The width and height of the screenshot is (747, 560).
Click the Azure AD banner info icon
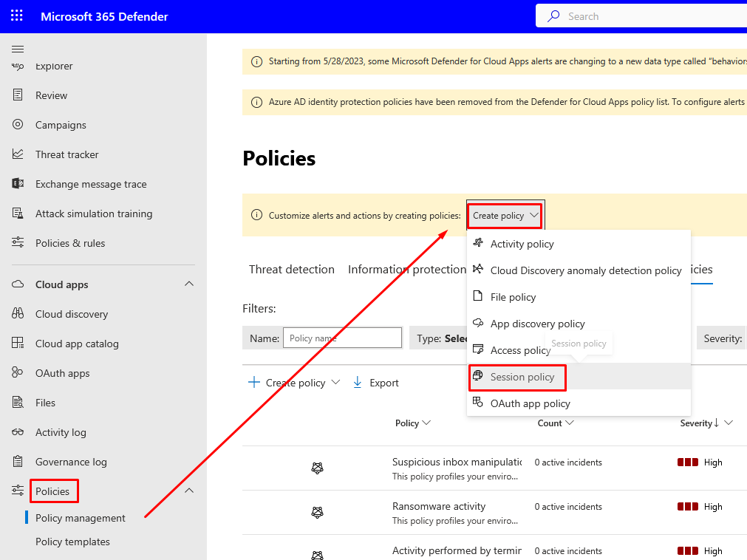point(256,103)
